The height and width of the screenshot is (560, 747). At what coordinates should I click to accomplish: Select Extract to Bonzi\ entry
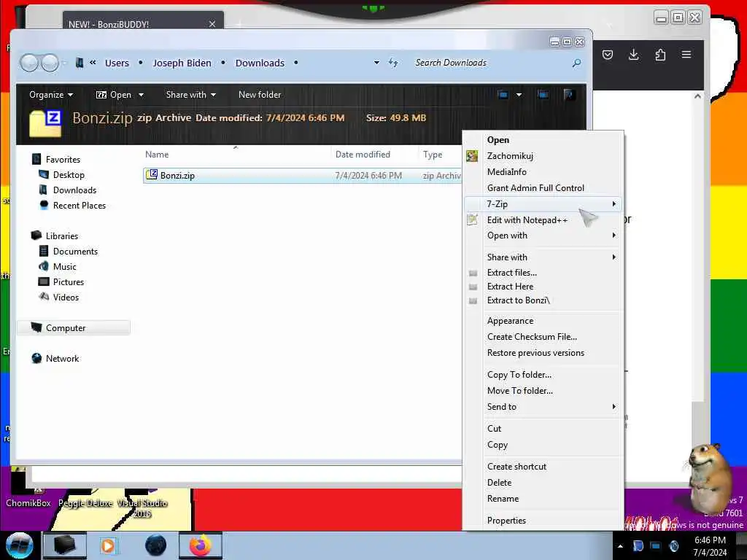(543, 300)
